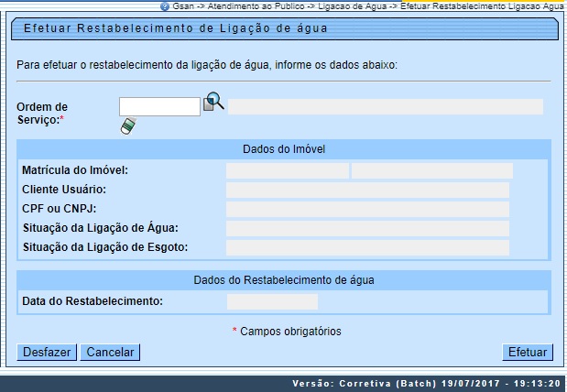Select the second Matrícula do Imóvel field
The height and width of the screenshot is (392, 567).
point(431,170)
